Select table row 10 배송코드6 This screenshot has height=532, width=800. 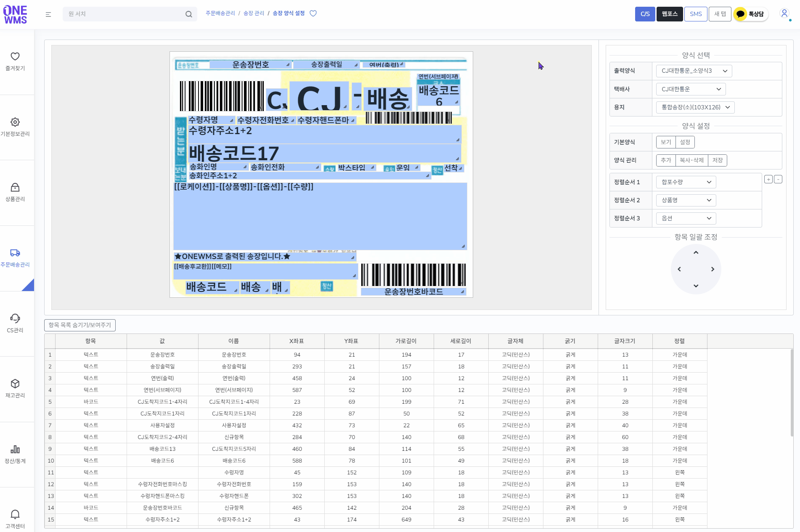[x=376, y=461]
